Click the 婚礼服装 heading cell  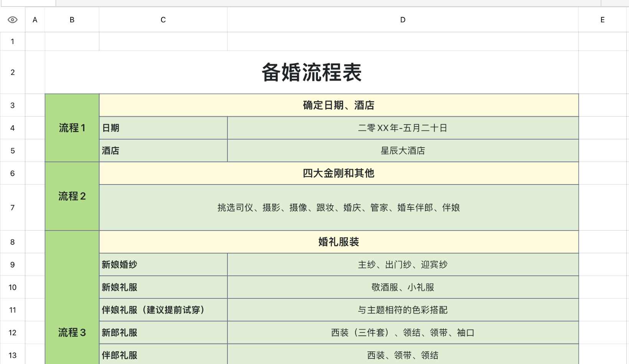339,242
